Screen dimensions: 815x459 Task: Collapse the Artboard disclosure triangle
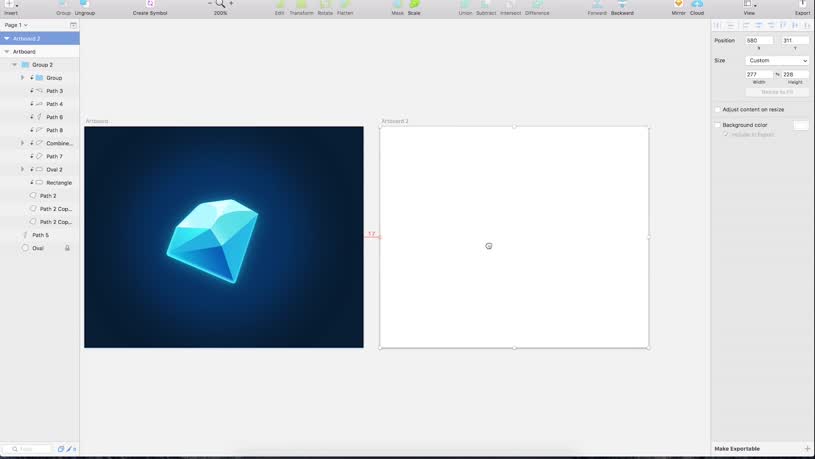click(7, 52)
